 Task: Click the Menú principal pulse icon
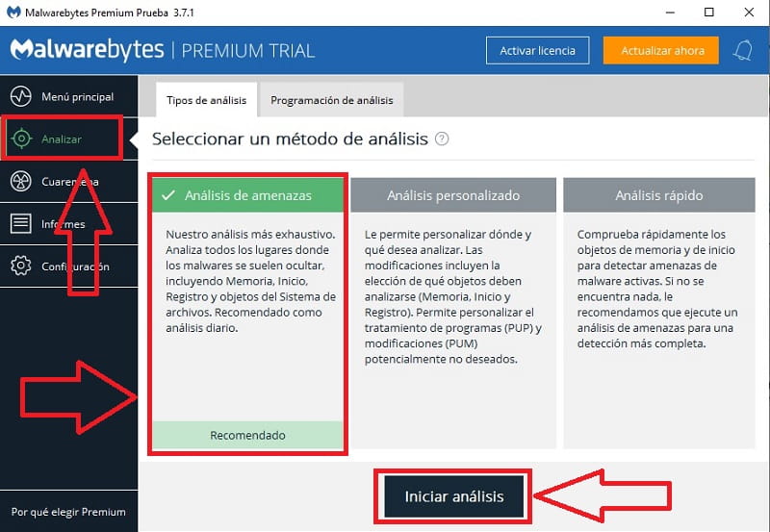21,96
